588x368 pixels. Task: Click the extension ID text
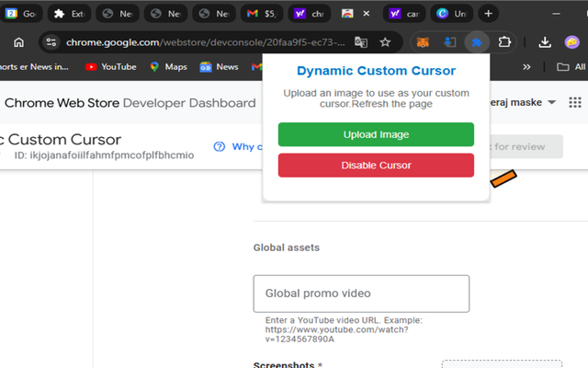(104, 155)
